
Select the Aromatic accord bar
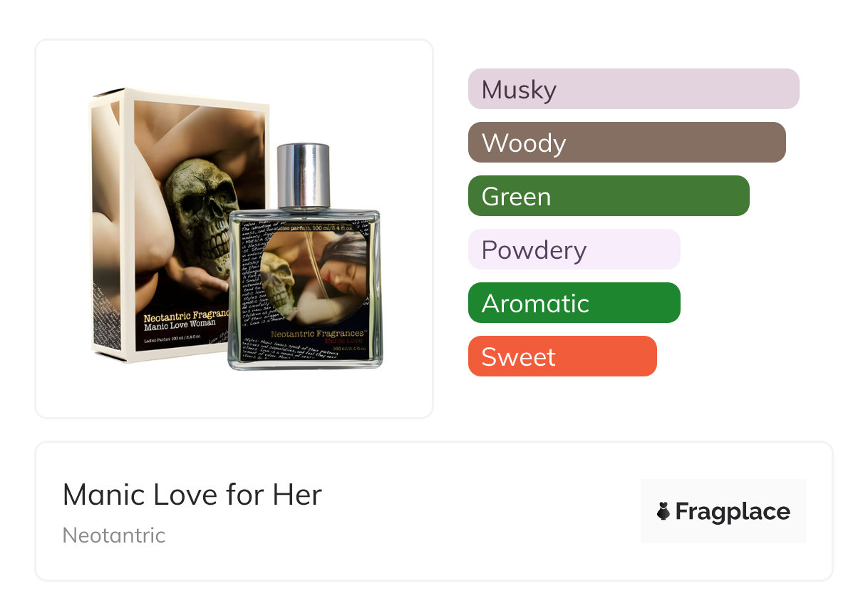(x=574, y=303)
